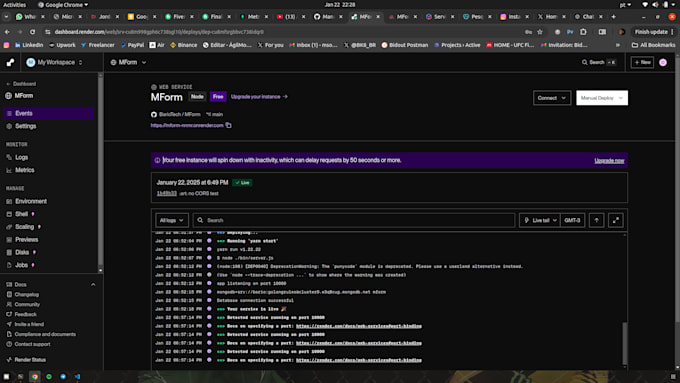Open the Environment page
The height and width of the screenshot is (383, 680).
[31, 201]
